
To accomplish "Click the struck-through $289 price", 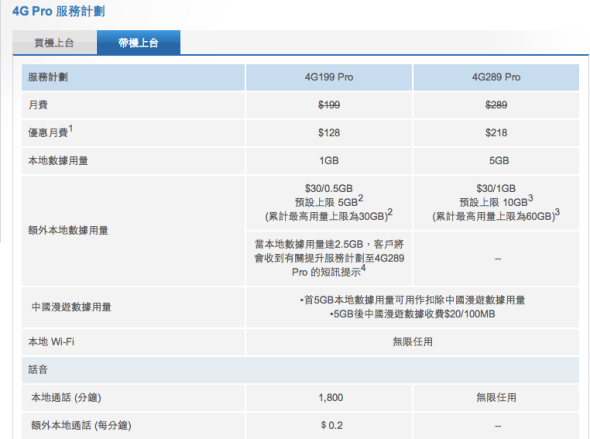I will point(496,105).
